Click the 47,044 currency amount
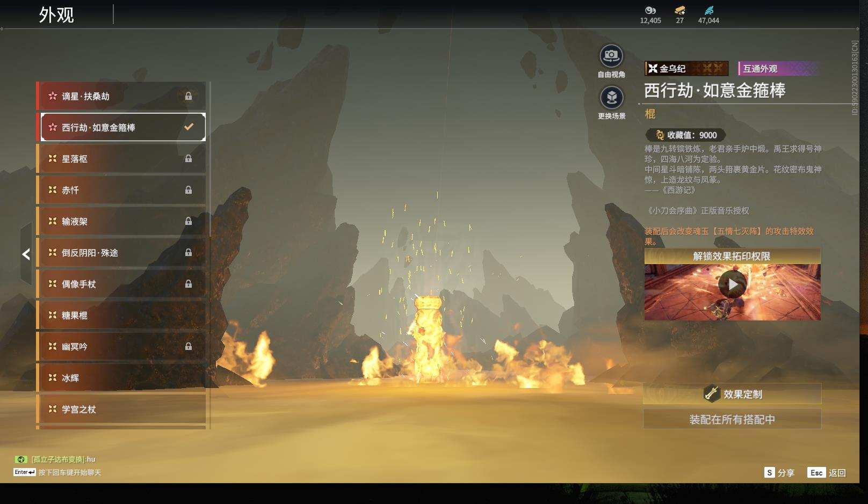 (x=708, y=20)
